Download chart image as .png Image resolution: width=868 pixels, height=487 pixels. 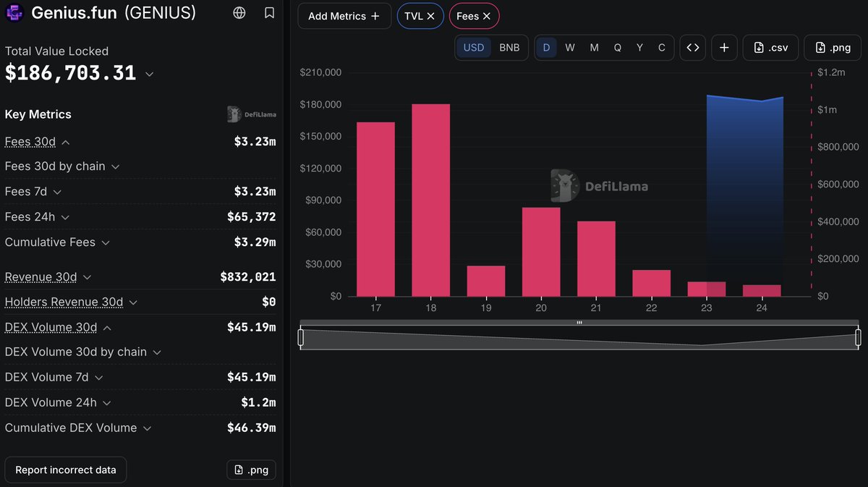(833, 48)
